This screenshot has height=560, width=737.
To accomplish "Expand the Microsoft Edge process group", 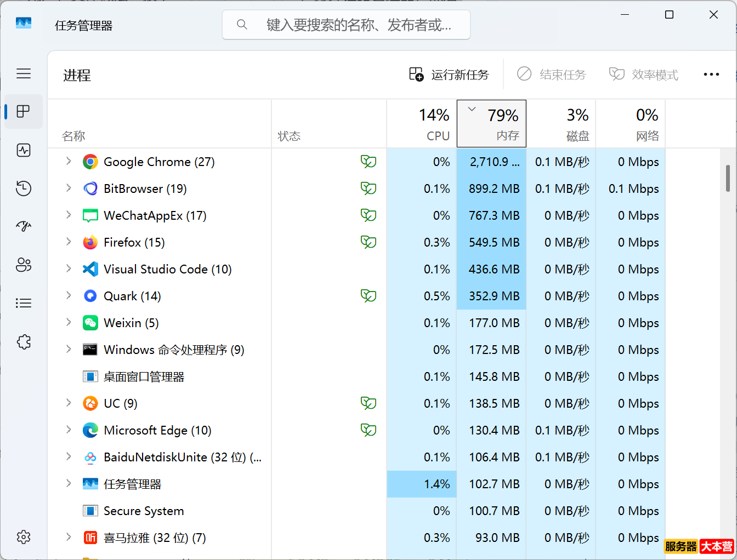I will [69, 430].
